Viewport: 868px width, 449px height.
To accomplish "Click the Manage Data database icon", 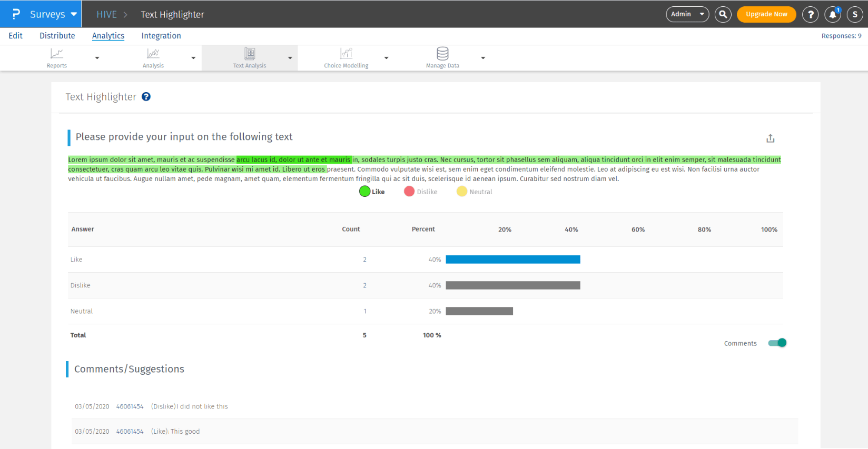I will (442, 54).
